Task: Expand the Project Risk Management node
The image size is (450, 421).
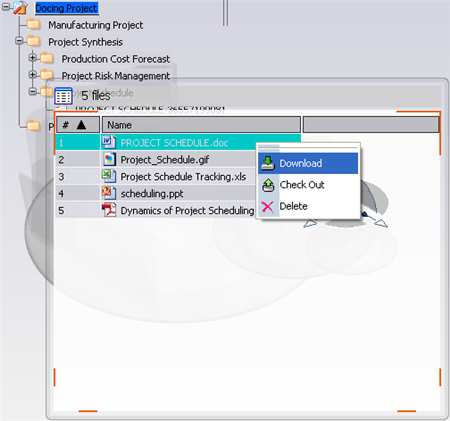Action: pos(32,74)
